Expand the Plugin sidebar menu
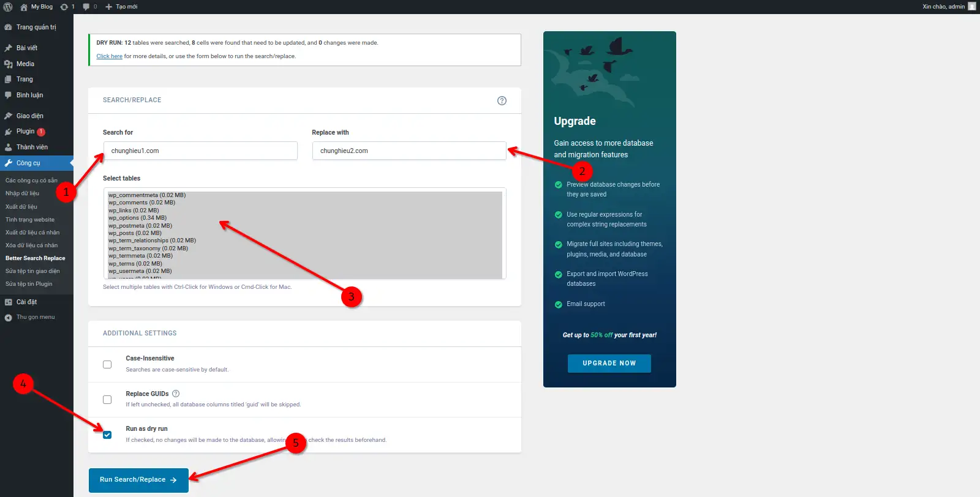The width and height of the screenshot is (980, 497). tap(25, 132)
